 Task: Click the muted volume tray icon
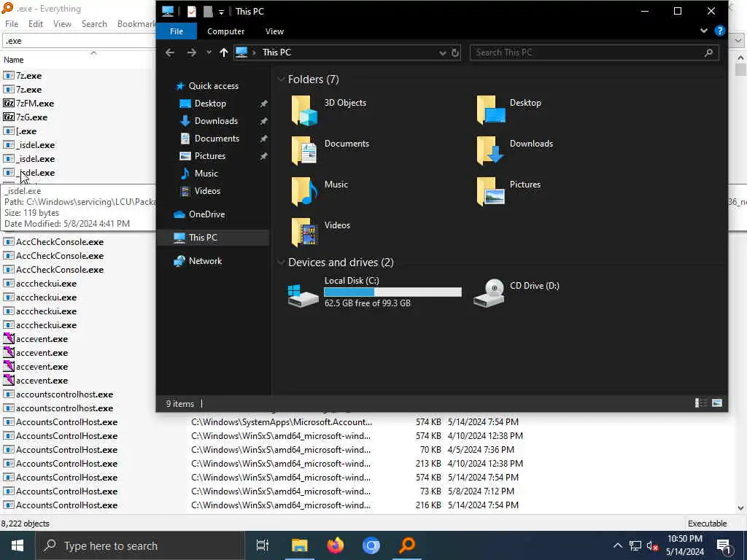click(x=652, y=546)
